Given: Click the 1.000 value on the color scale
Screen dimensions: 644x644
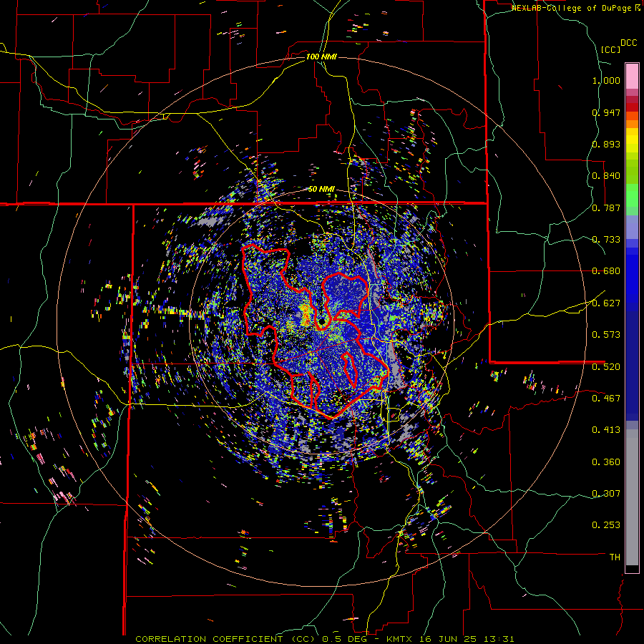Looking at the screenshot, I should pyautogui.click(x=606, y=80).
